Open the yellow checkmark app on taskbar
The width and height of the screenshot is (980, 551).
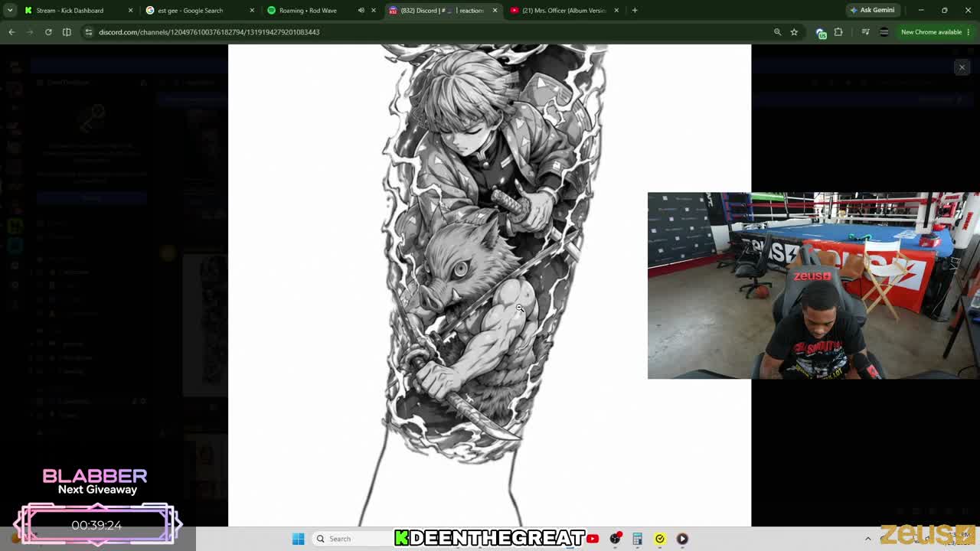659,539
